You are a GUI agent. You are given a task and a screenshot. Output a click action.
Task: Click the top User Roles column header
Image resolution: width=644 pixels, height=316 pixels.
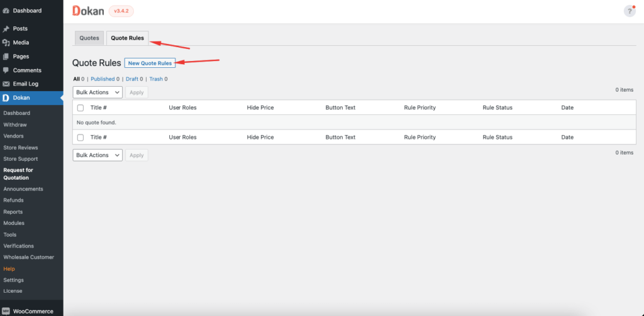pos(183,108)
